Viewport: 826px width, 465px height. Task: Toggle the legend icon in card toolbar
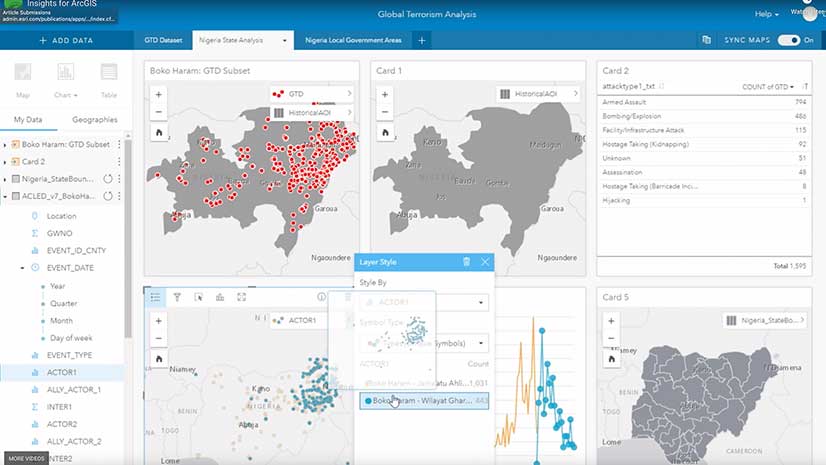(155, 298)
